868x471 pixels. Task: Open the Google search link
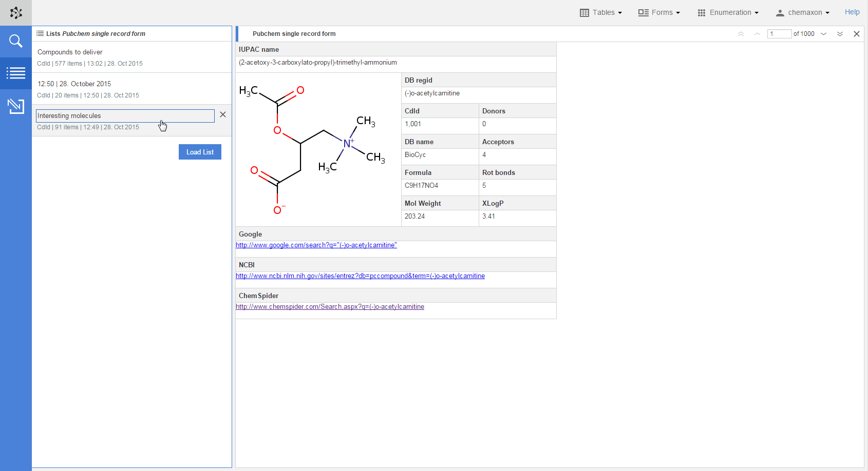click(x=316, y=245)
